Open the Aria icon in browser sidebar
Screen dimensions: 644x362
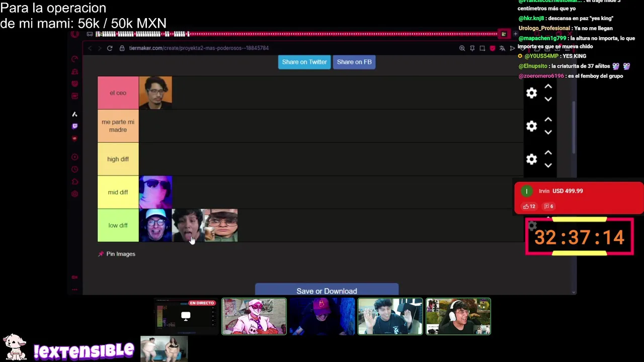click(74, 115)
